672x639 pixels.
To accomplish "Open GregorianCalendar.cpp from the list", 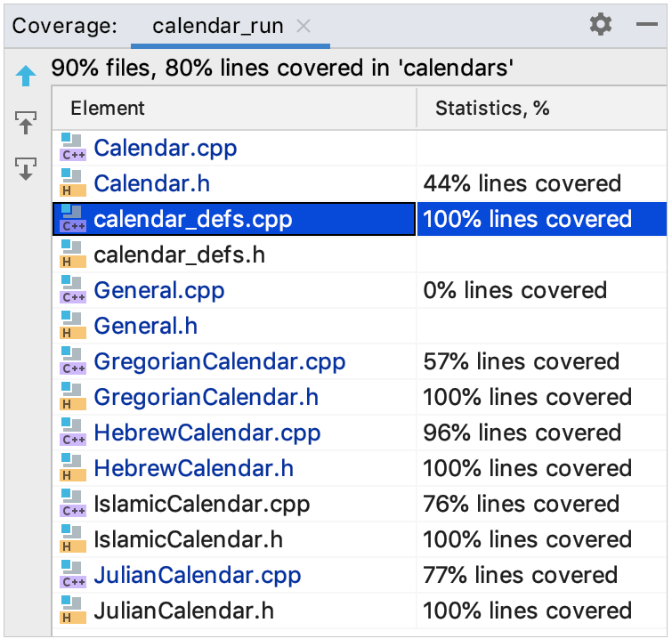I will click(219, 361).
